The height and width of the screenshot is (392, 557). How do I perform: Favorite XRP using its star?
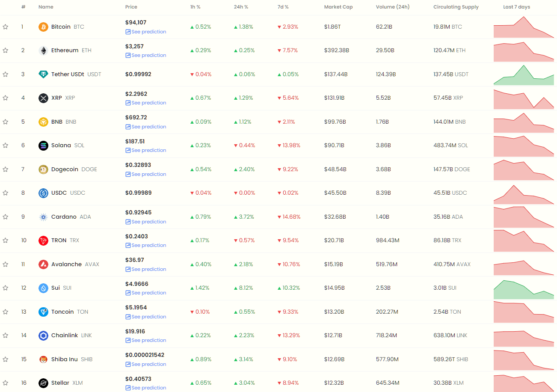click(6, 98)
